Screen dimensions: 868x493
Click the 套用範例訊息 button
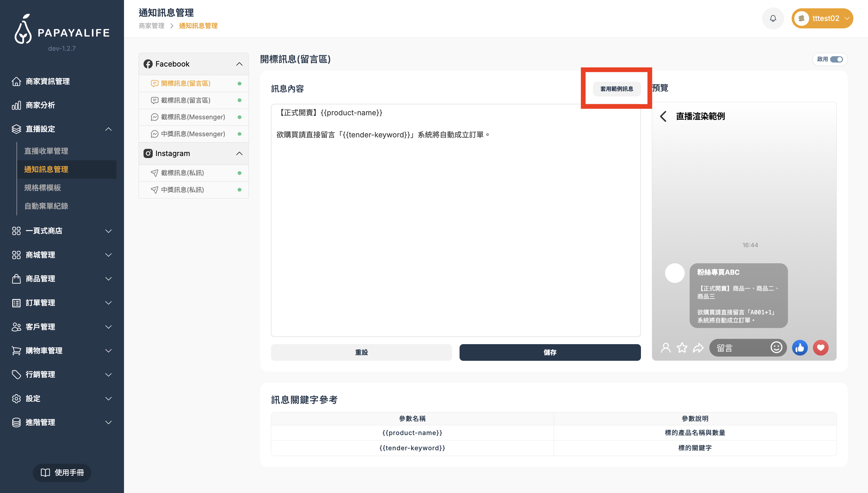(x=617, y=89)
